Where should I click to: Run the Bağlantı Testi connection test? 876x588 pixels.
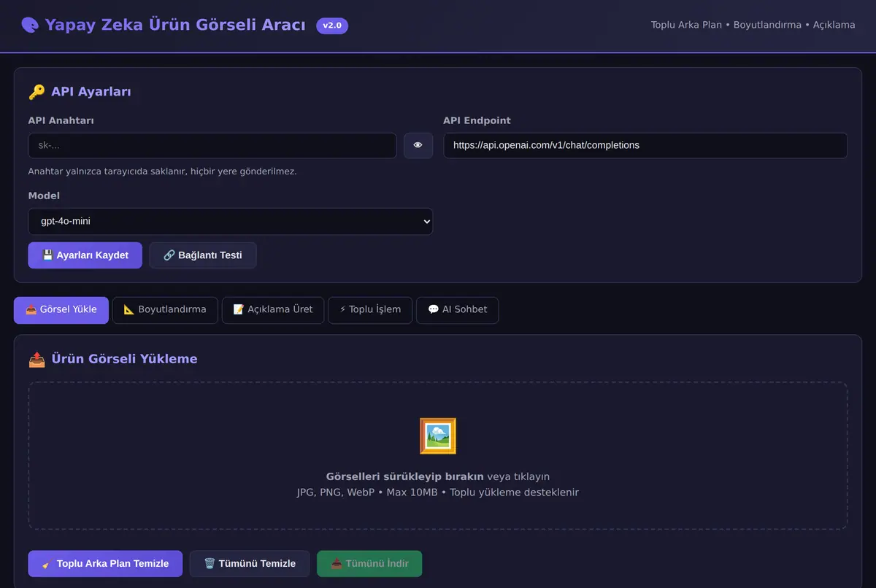pos(203,255)
